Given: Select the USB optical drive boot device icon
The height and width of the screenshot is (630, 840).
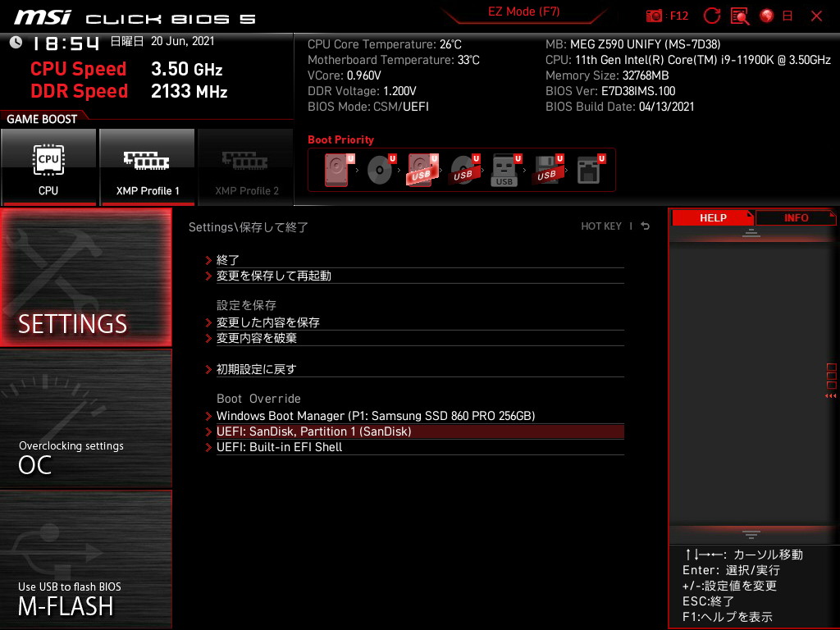Looking at the screenshot, I should tap(464, 170).
